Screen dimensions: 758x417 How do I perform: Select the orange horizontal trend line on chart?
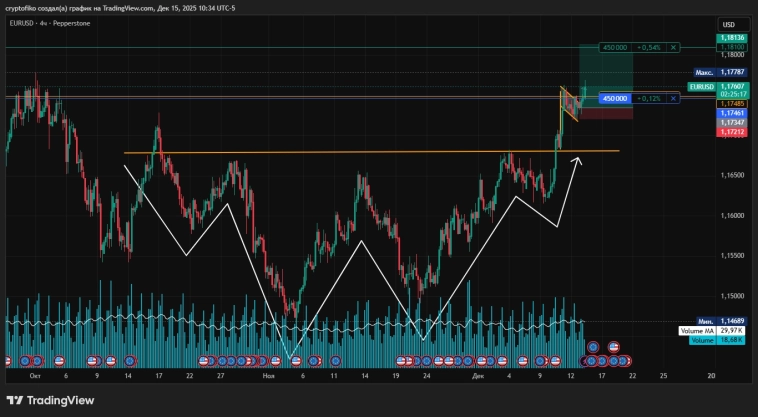[x=371, y=152]
